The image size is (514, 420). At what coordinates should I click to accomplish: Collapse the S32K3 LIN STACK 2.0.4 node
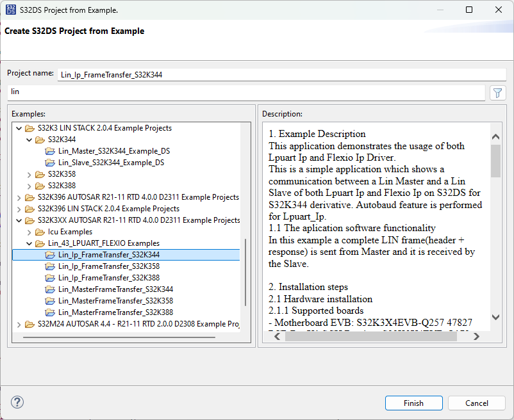click(x=19, y=127)
